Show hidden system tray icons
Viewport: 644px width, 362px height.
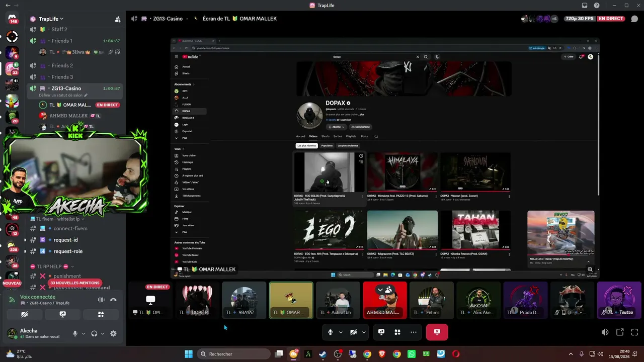point(571,354)
